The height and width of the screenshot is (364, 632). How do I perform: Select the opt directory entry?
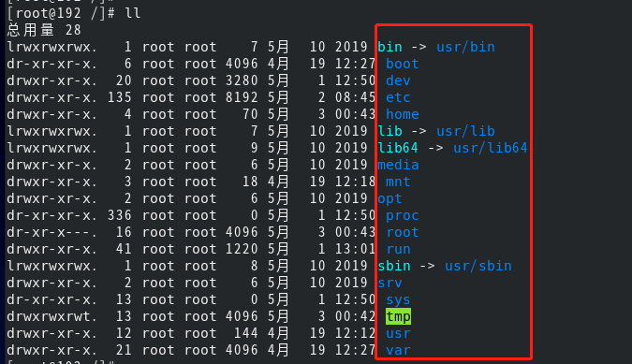coord(389,199)
